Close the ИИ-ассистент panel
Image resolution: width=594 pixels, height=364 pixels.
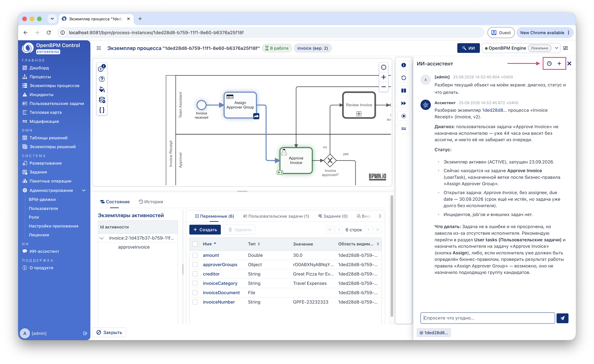coord(569,64)
